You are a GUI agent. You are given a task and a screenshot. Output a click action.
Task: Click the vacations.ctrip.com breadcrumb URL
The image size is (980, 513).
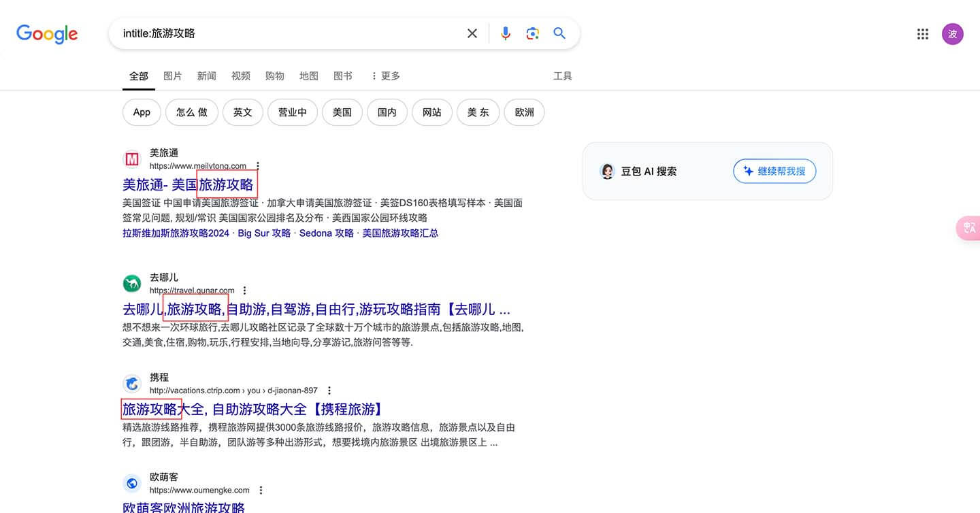tap(233, 391)
